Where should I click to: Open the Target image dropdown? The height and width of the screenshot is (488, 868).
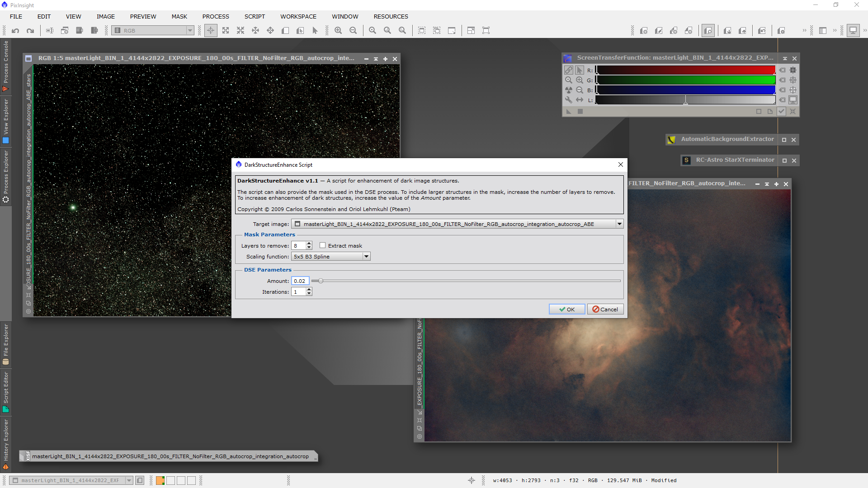click(619, 224)
